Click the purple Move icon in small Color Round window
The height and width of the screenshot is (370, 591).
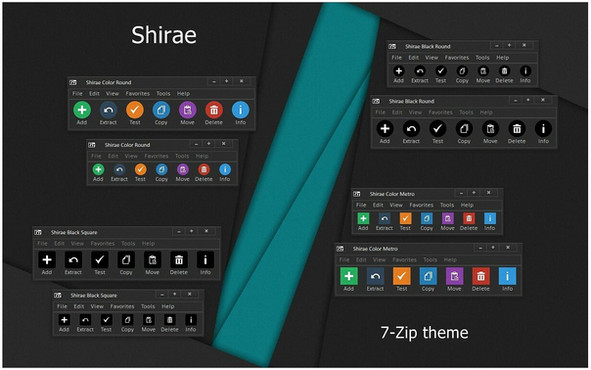click(x=182, y=170)
